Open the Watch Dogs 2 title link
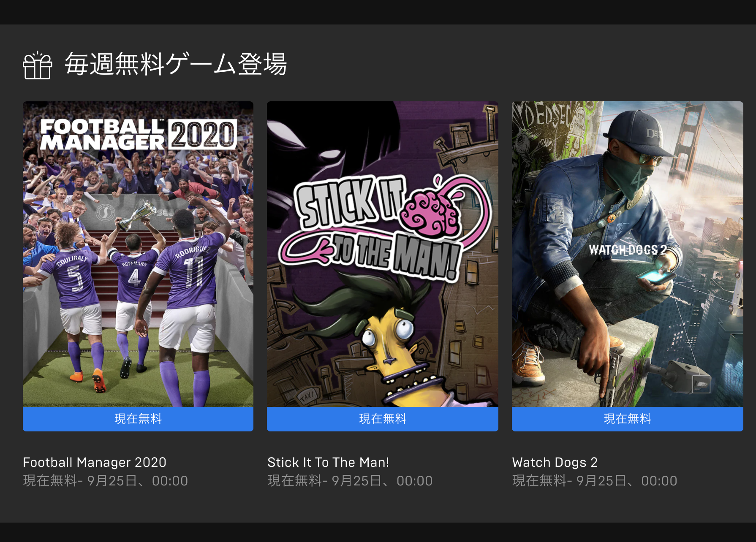The image size is (756, 542). pyautogui.click(x=555, y=462)
